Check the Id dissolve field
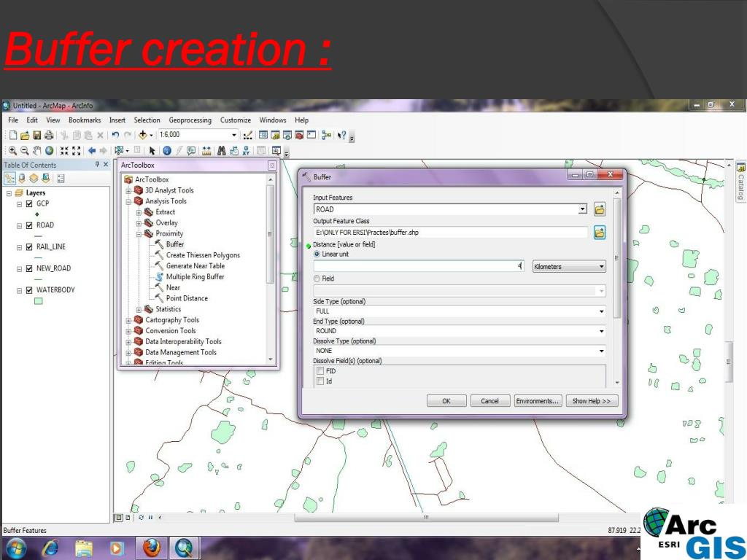Image resolution: width=747 pixels, height=560 pixels. (x=320, y=381)
